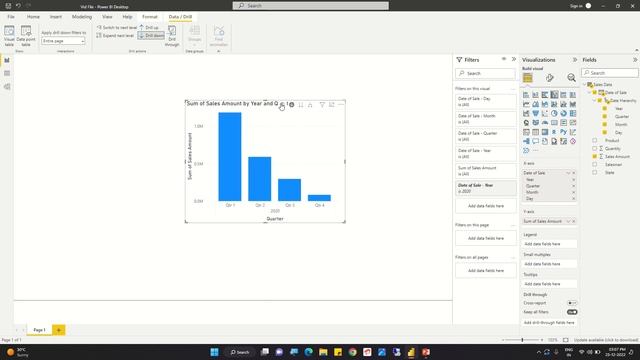640x360 pixels.
Task: Click Expand next level button
Action: pos(115,36)
